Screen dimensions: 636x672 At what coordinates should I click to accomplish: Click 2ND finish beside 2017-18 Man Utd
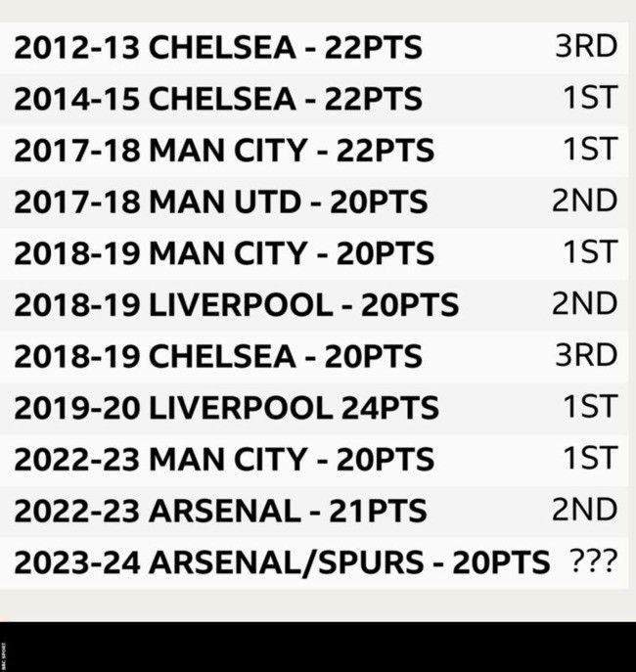pyautogui.click(x=584, y=201)
